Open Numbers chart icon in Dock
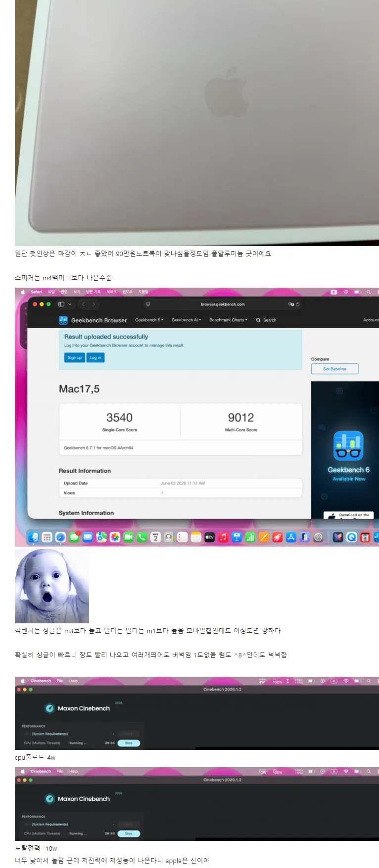This screenshot has height=868, width=379. click(250, 537)
